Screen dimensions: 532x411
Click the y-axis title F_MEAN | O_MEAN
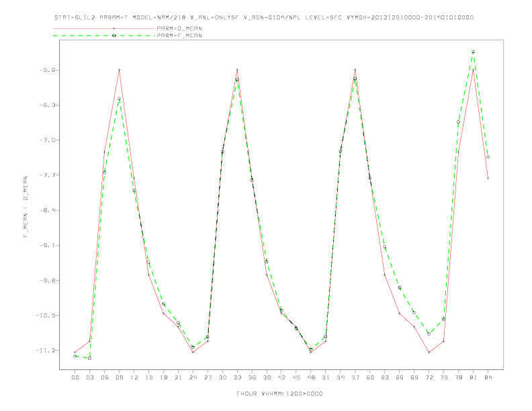point(26,207)
